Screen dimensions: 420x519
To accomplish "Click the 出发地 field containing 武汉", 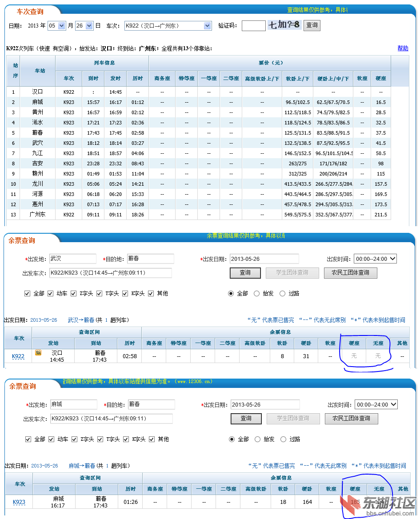I will [x=73, y=259].
